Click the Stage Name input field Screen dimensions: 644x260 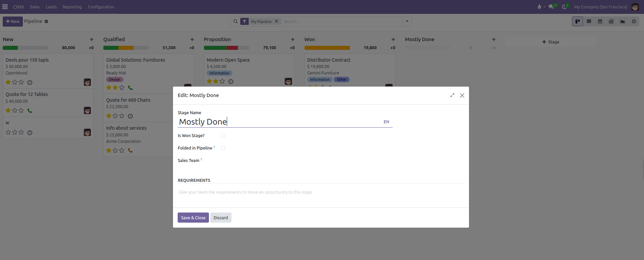click(279, 122)
